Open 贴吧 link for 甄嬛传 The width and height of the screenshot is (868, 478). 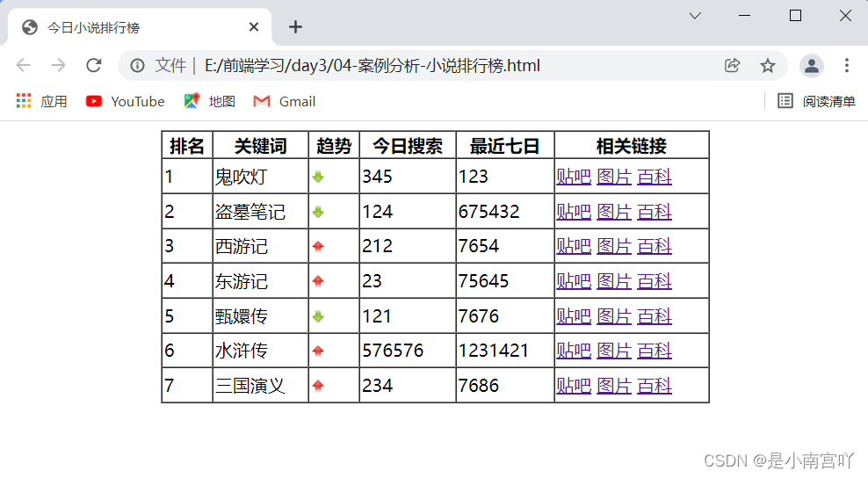pos(574,316)
